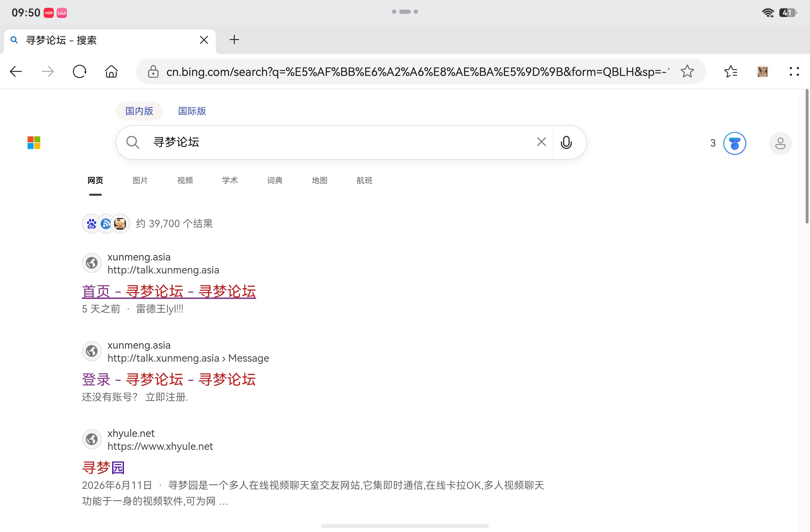The width and height of the screenshot is (810, 532).
Task: Go forward with the arrow button
Action: pos(48,72)
